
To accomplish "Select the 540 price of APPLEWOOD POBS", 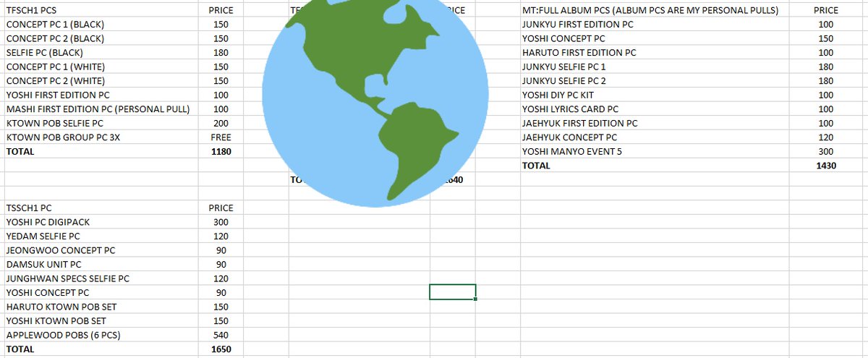I will 220,335.
